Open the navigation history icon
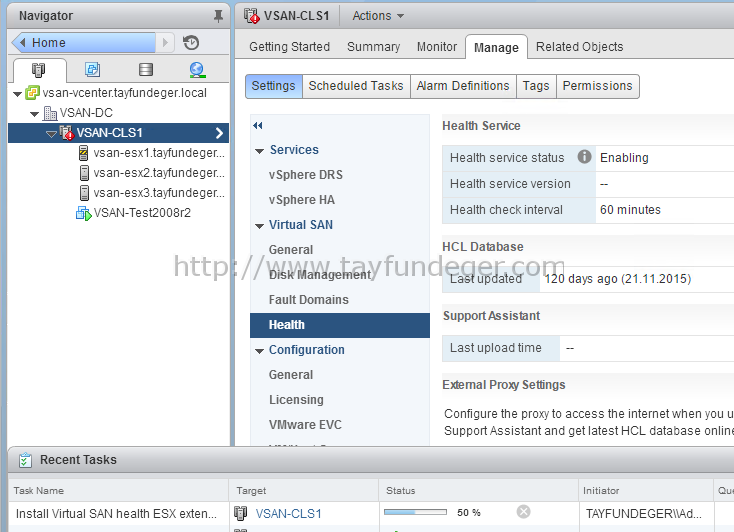Screen dimensions: 734x532 [191, 43]
